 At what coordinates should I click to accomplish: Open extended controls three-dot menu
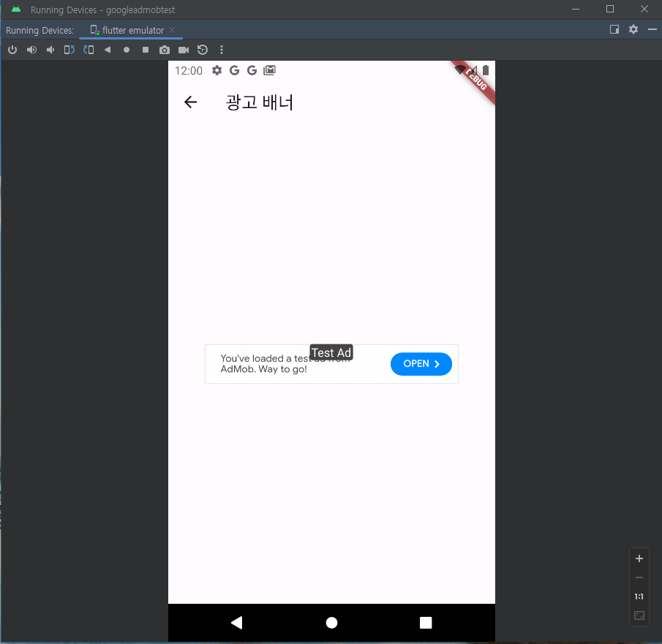tap(222, 50)
